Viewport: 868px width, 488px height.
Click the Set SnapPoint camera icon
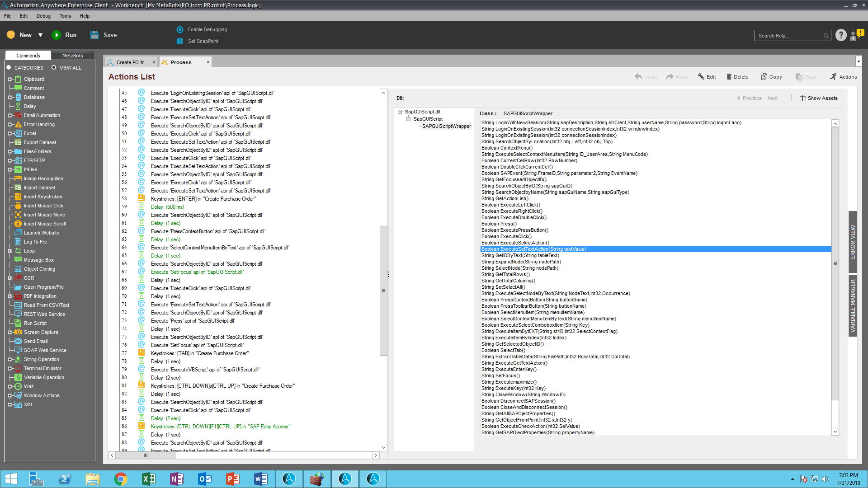(180, 41)
